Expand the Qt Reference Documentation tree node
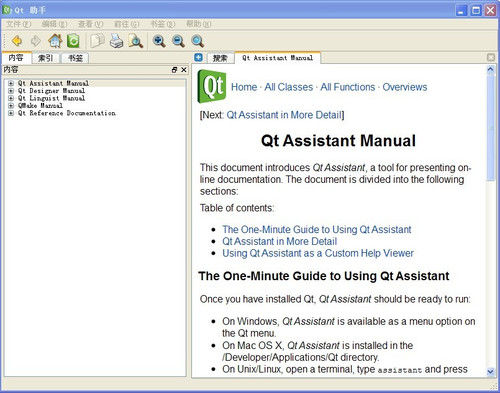500x393 pixels. coord(11,113)
